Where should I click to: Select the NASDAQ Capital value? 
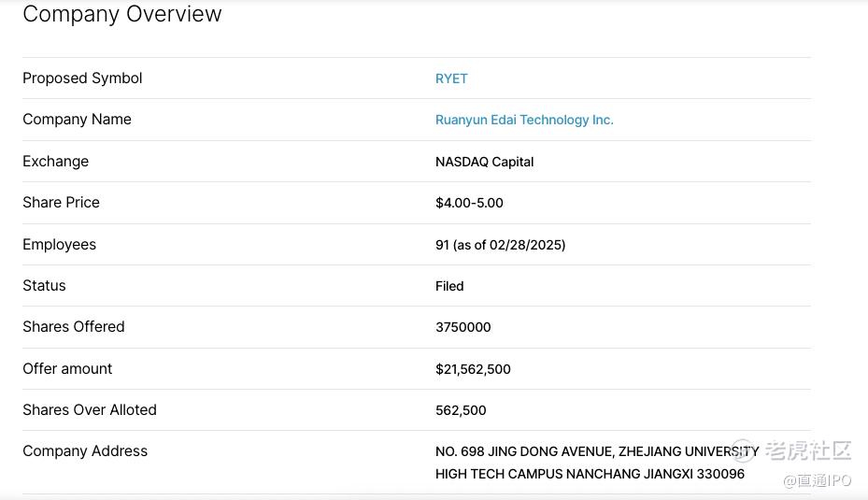[x=484, y=162]
